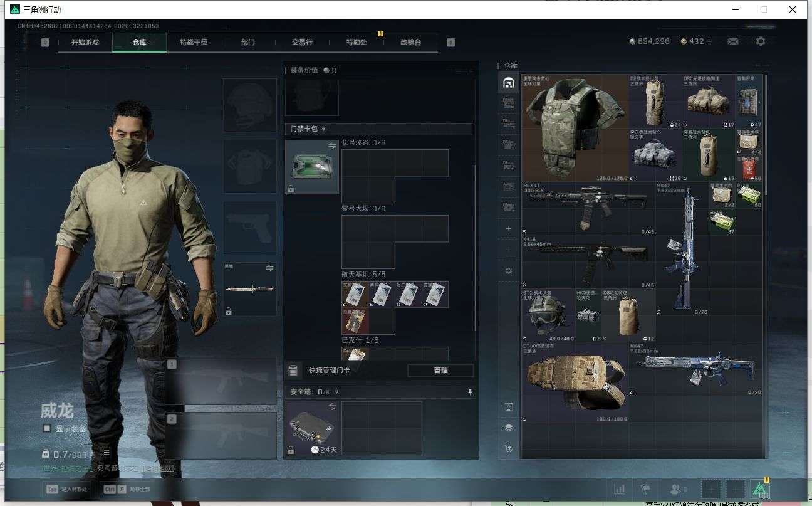Click the 694,296 currency balance
Screen dimensions: 812x506
[650, 41]
